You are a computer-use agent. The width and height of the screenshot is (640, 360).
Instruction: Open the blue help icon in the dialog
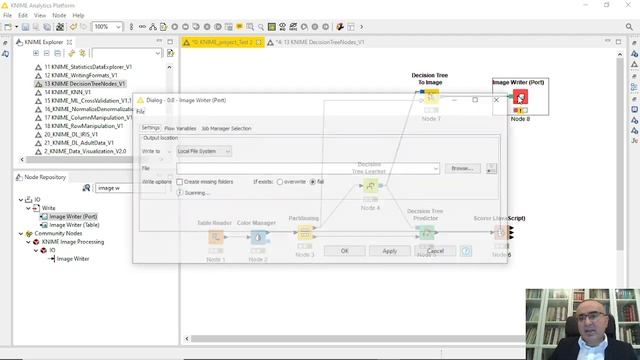466,251
